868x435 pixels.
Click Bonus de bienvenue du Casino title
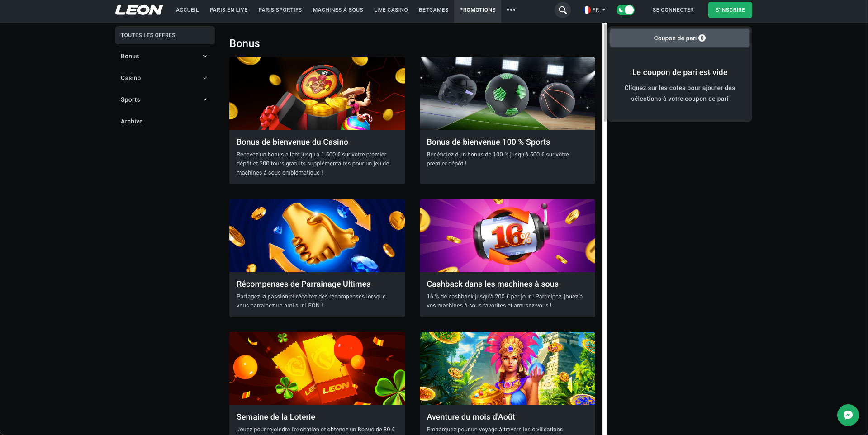(292, 142)
